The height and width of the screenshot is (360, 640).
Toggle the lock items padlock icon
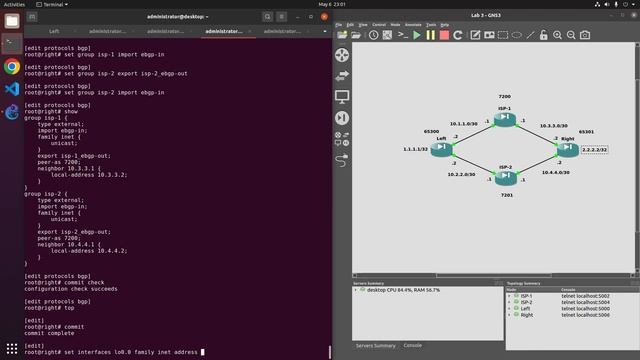click(x=544, y=35)
